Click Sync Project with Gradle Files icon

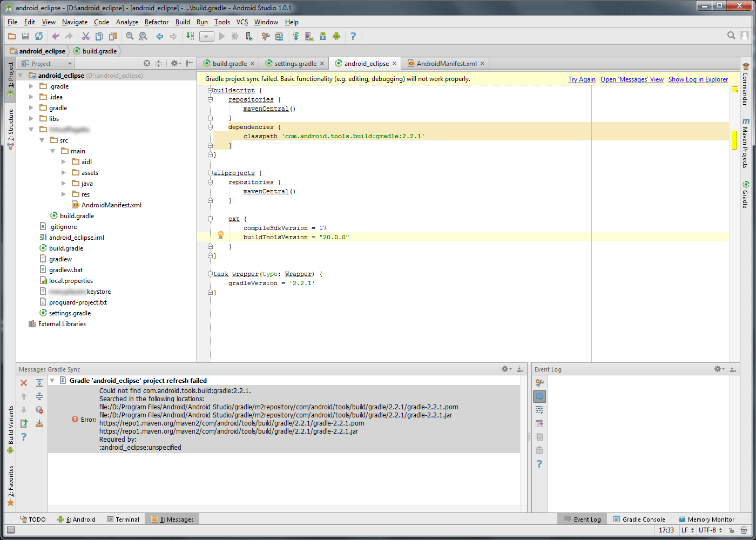[296, 36]
